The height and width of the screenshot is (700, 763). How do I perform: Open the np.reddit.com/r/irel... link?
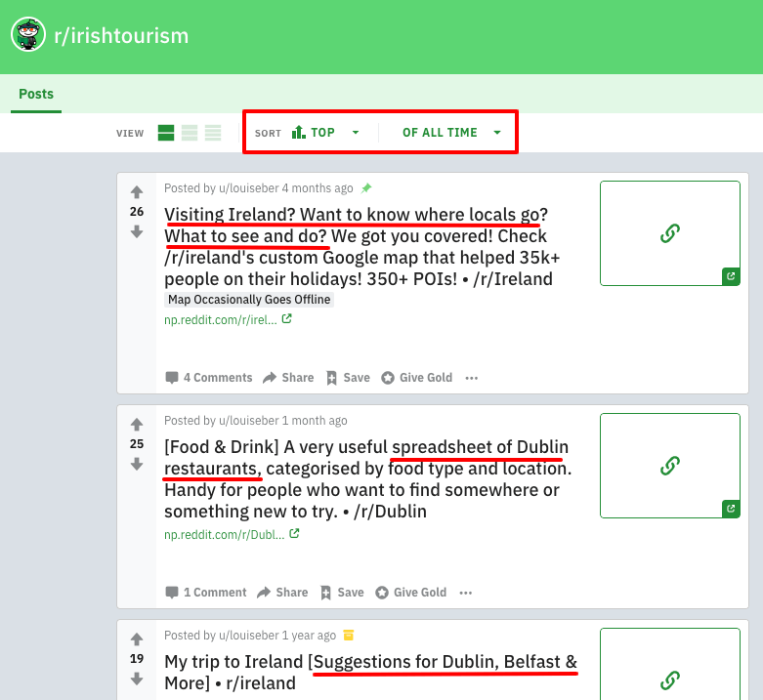tap(228, 319)
